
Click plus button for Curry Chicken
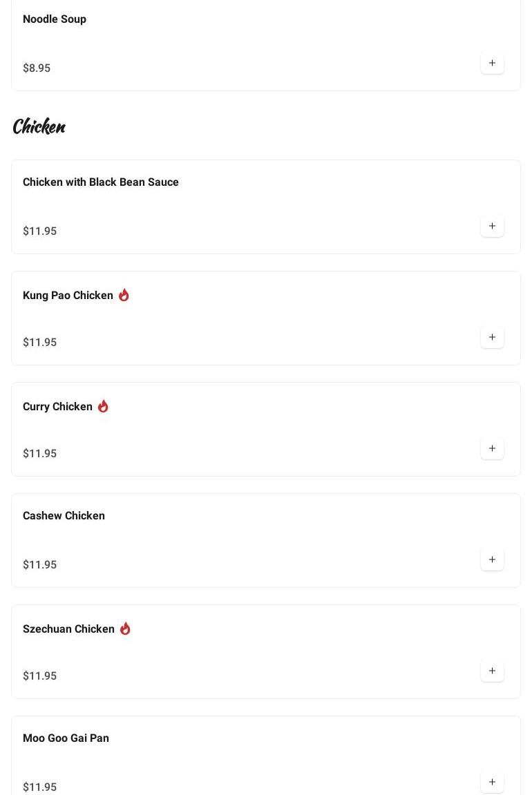click(492, 448)
